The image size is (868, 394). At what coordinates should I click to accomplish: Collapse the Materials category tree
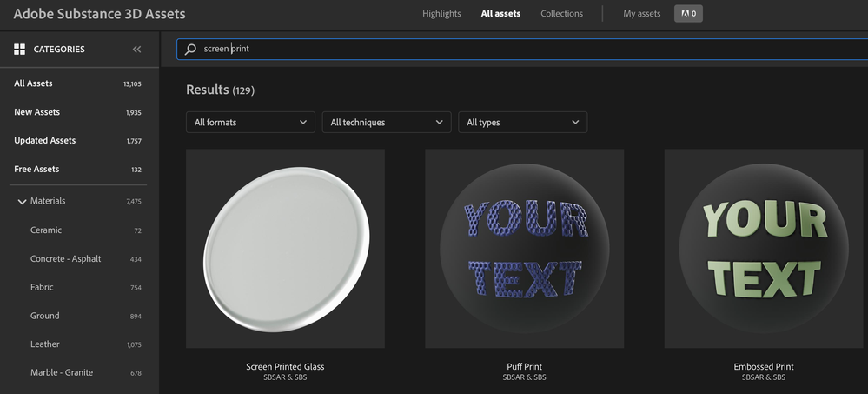tap(22, 202)
